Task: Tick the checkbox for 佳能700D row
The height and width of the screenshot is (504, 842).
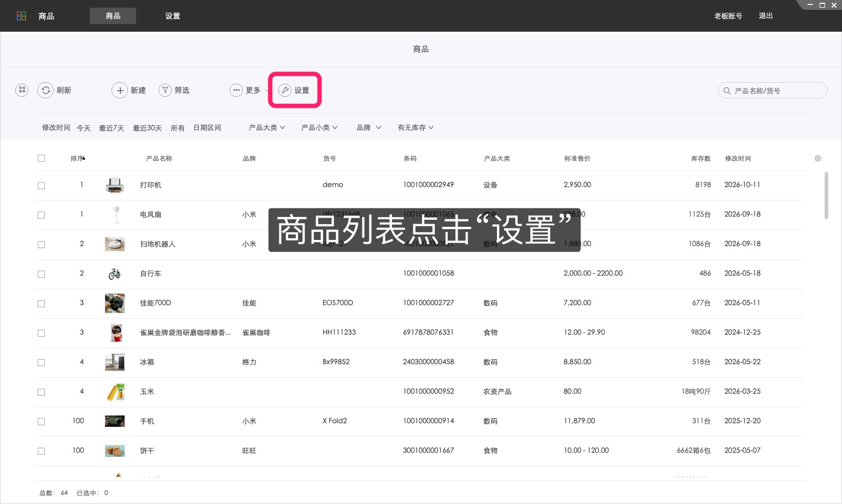Action: pyautogui.click(x=41, y=303)
